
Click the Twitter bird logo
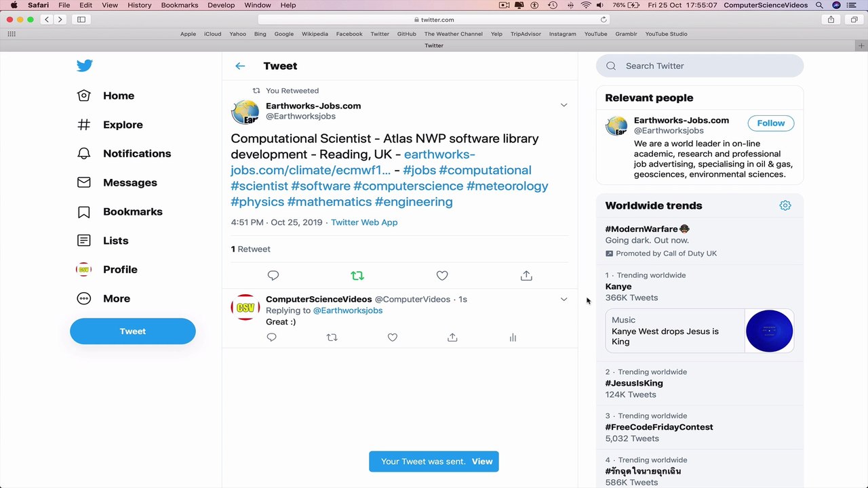[84, 66]
